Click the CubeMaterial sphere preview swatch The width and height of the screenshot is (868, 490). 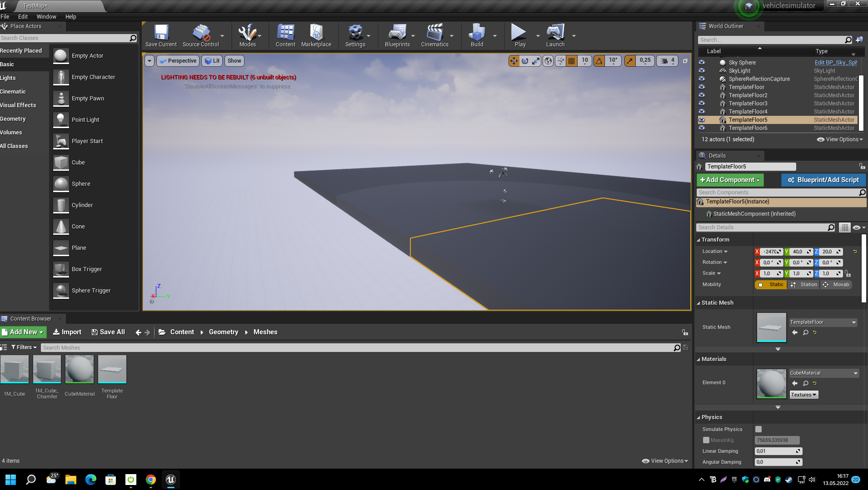[x=771, y=384]
